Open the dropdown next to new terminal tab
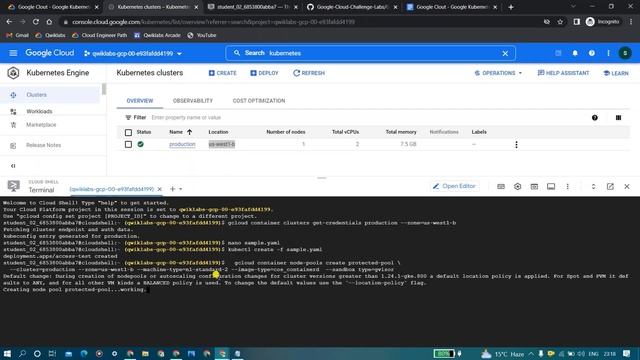 point(180,189)
